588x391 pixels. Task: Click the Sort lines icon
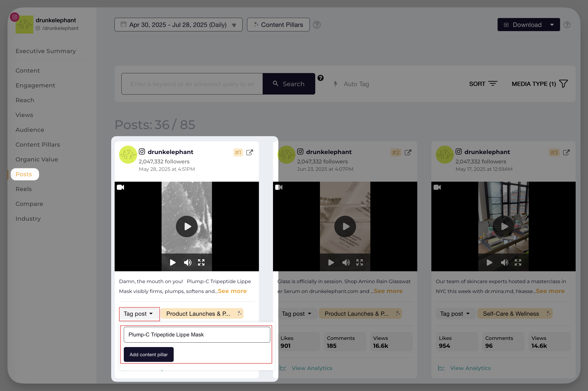[x=493, y=83]
